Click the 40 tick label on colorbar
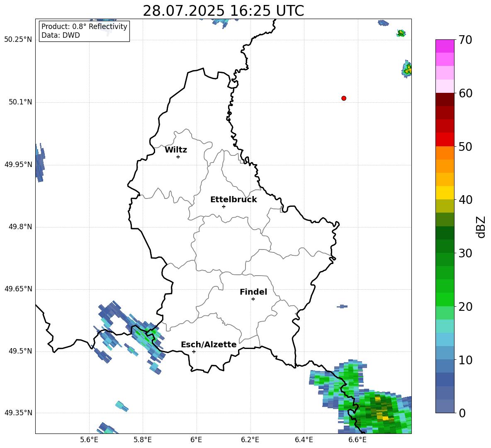 coord(465,200)
